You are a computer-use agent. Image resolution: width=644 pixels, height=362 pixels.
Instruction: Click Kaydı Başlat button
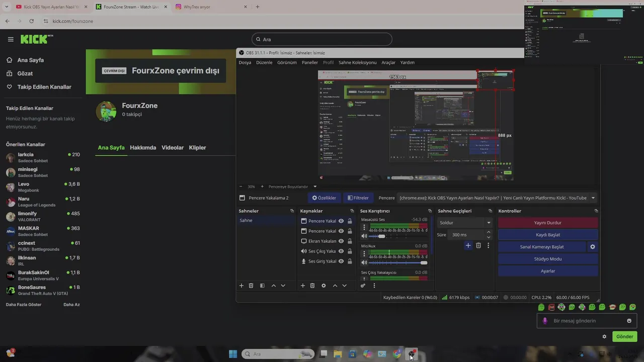pyautogui.click(x=548, y=235)
